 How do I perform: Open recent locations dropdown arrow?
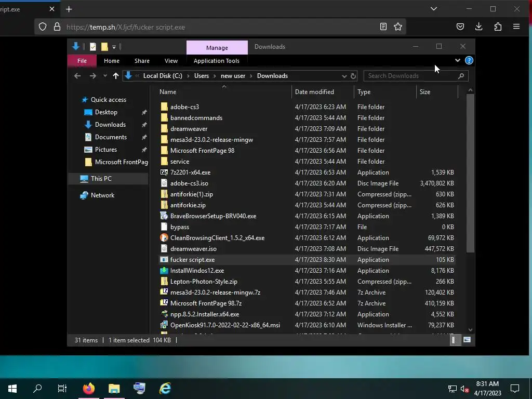point(105,76)
